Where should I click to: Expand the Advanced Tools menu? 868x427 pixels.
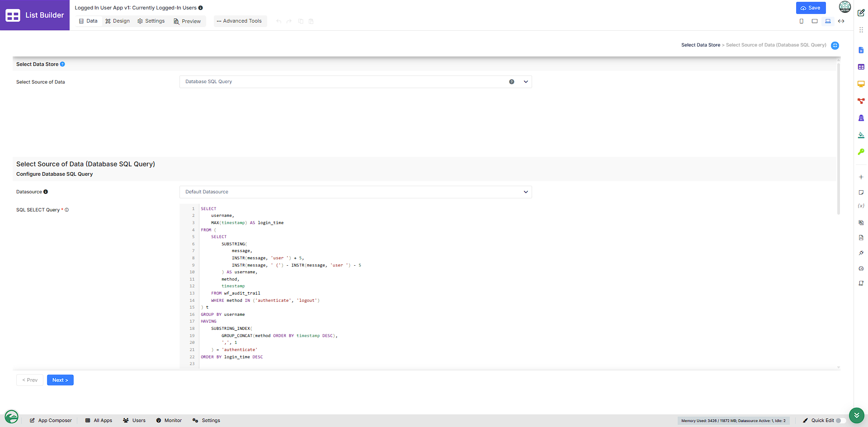point(239,21)
